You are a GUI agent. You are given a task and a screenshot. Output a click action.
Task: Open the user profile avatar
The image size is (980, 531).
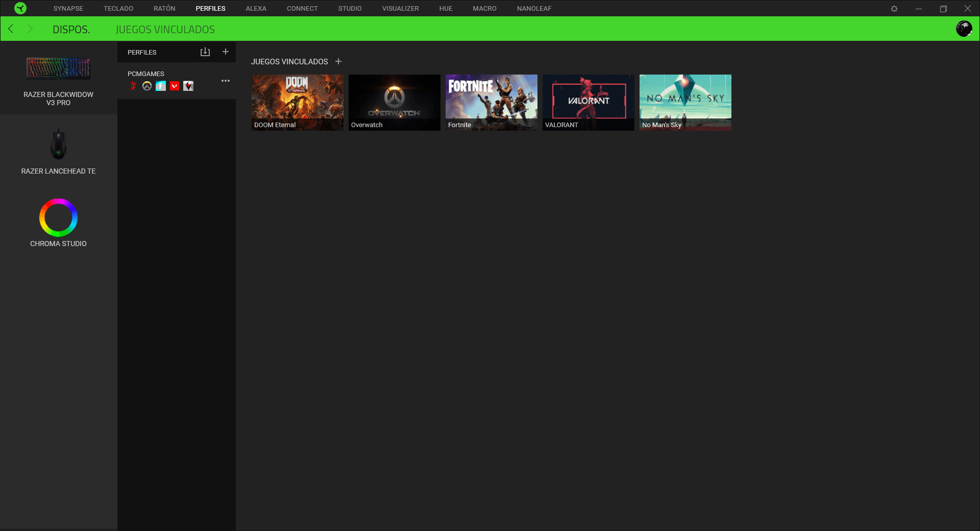[964, 29]
